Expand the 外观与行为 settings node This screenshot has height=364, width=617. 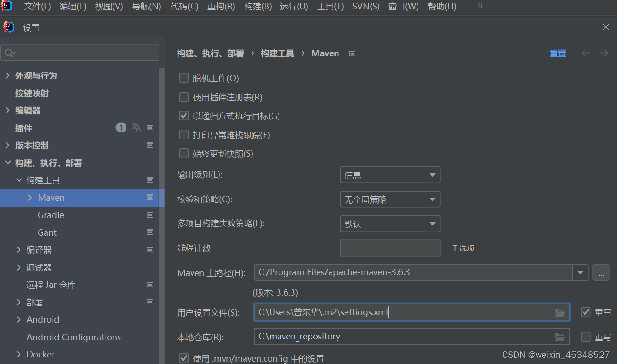point(7,75)
